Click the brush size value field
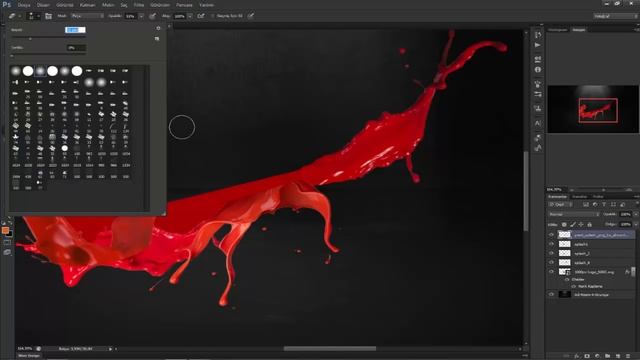The image size is (640, 360). [75, 30]
